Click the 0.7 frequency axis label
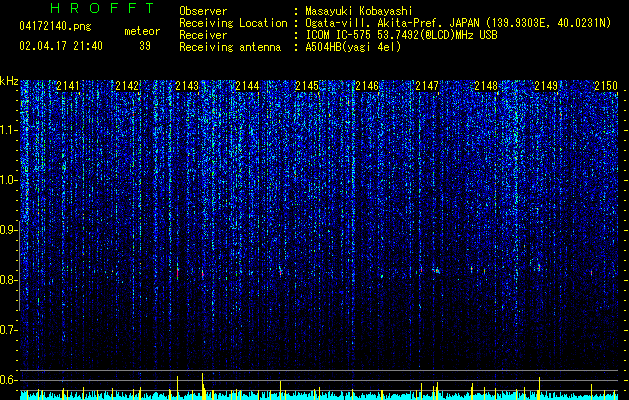 pyautogui.click(x=9, y=330)
